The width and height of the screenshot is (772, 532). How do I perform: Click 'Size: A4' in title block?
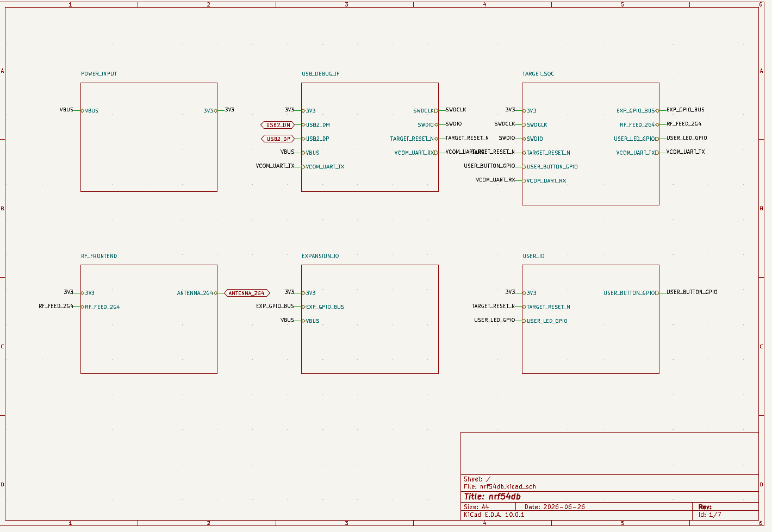[476, 507]
